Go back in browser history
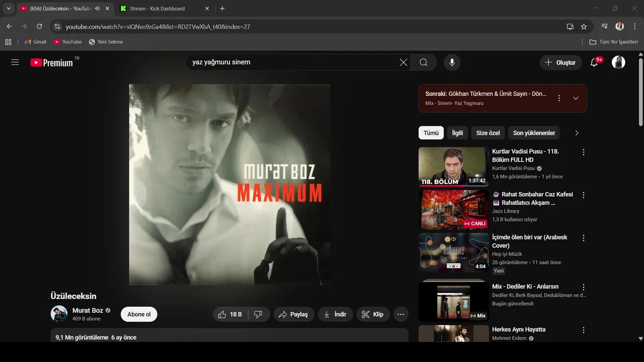644x362 pixels. (9, 26)
